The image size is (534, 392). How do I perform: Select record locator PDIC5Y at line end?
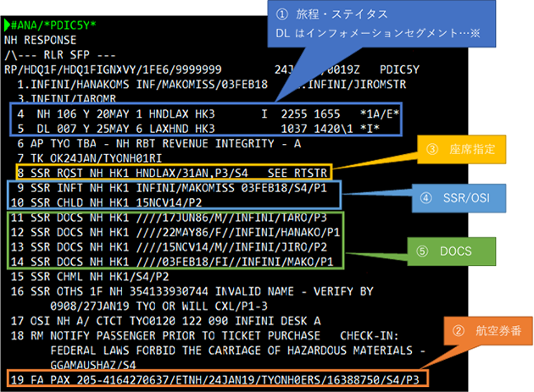click(400, 69)
